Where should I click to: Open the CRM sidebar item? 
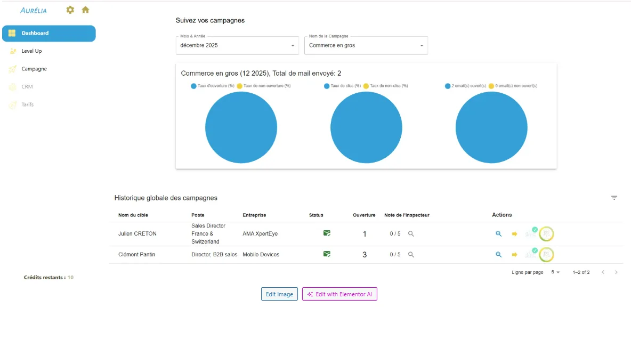27,87
